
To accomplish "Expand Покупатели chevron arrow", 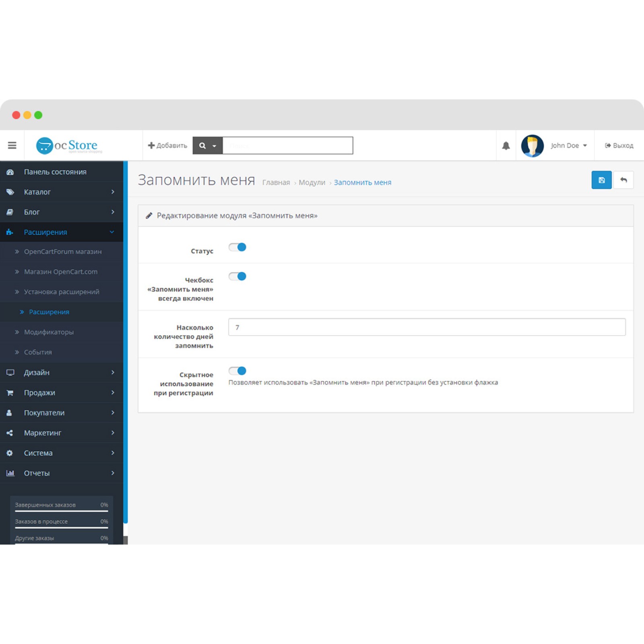I will pyautogui.click(x=113, y=413).
